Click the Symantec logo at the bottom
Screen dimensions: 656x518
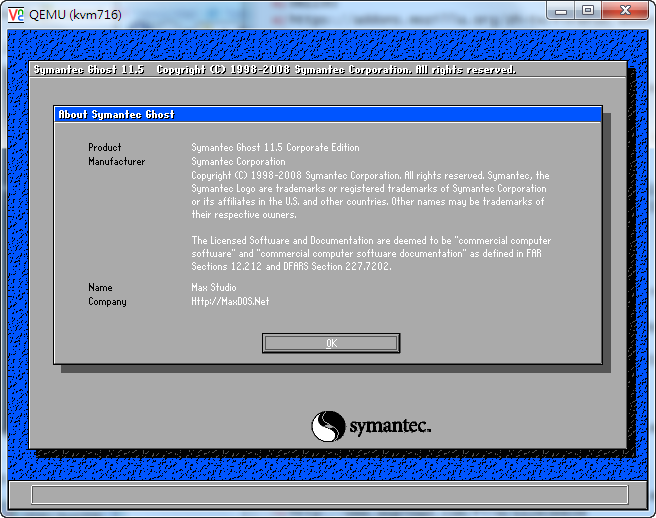tap(371, 426)
